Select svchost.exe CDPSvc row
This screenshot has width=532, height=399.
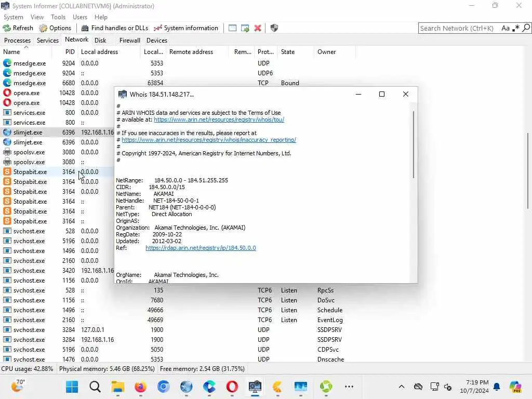178,350
